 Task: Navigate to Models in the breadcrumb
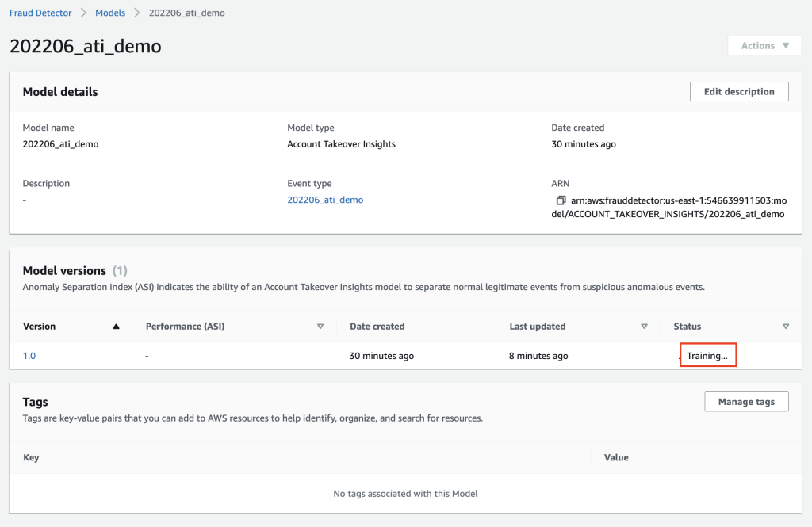pyautogui.click(x=110, y=13)
